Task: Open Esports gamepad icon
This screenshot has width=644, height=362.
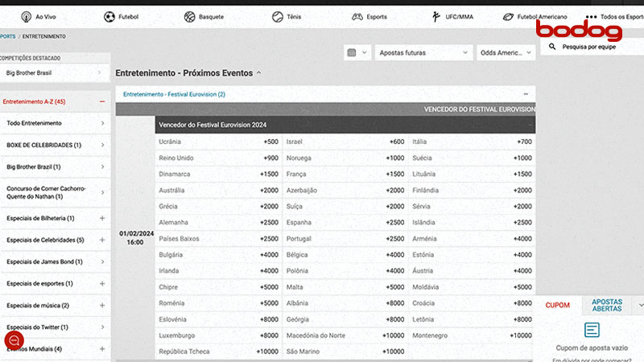Action: [x=357, y=16]
